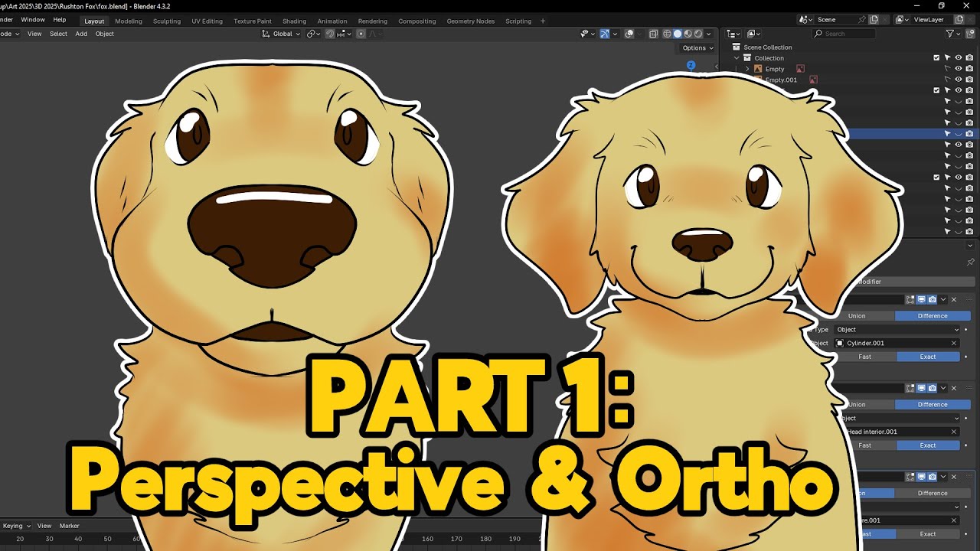Toggle Collection eye visibility in outliner

click(x=959, y=58)
